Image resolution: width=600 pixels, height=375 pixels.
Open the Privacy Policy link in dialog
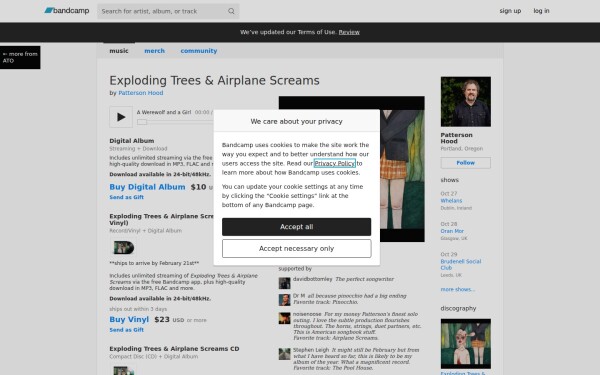pos(334,163)
